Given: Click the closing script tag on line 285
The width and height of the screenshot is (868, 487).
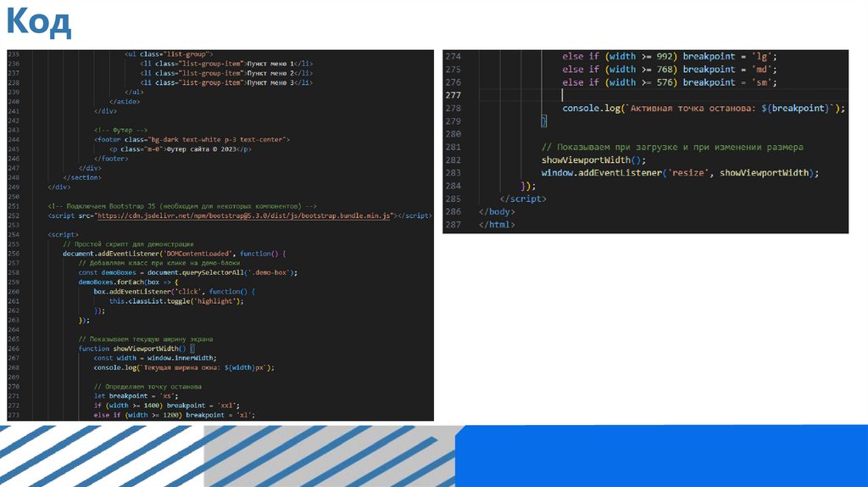Looking at the screenshot, I should 523,199.
